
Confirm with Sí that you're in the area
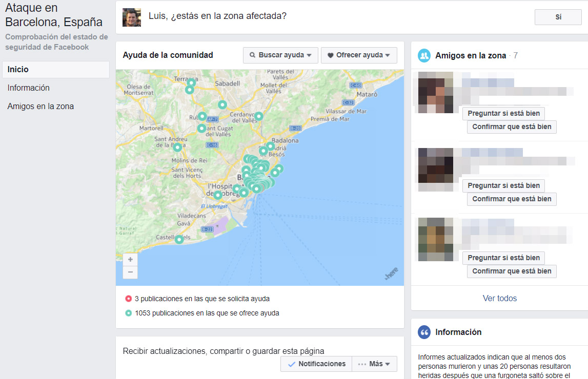click(x=558, y=17)
